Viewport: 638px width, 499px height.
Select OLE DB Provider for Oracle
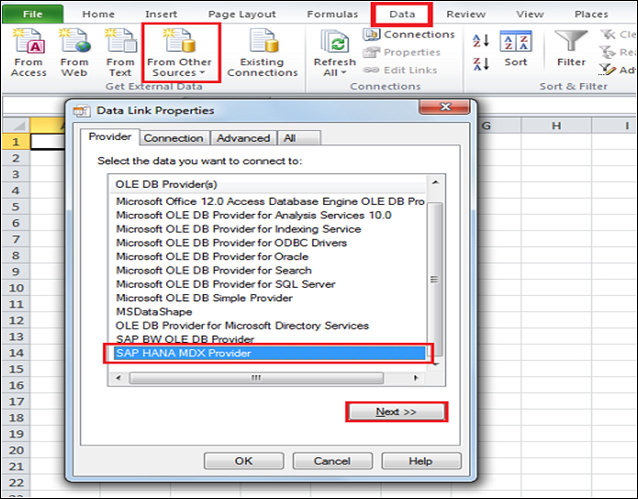click(x=212, y=257)
